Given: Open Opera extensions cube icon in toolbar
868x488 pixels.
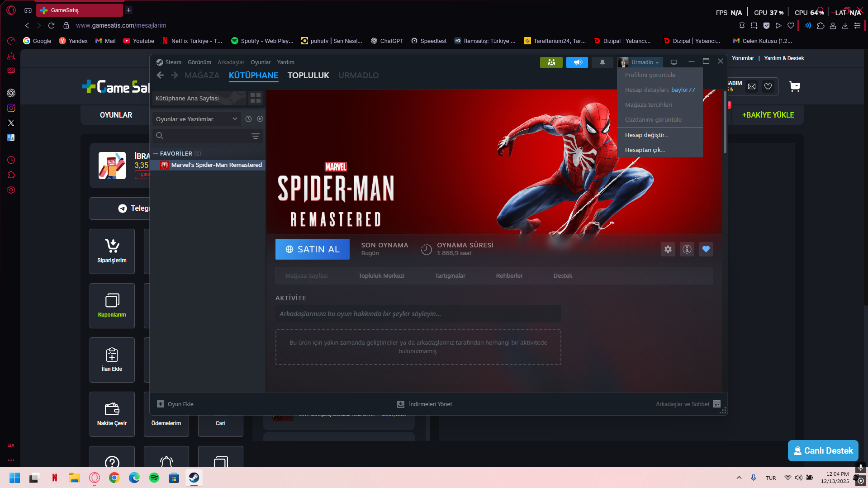Looking at the screenshot, I should [821, 26].
